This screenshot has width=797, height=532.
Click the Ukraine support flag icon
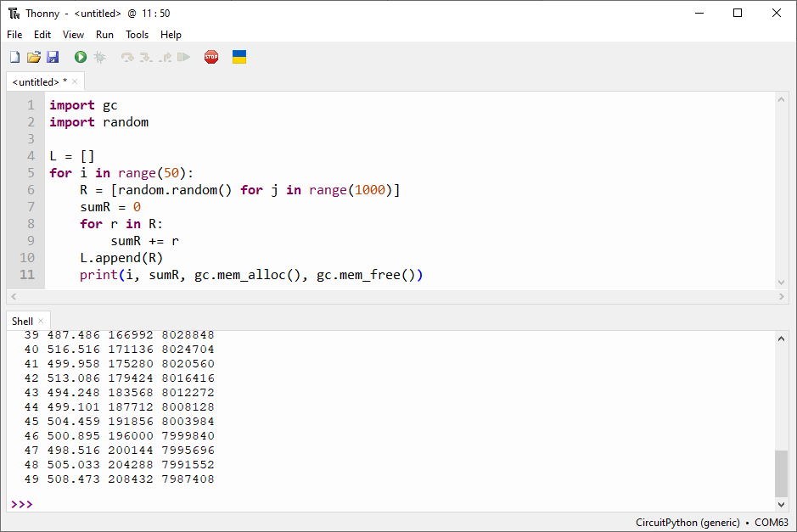coord(239,57)
